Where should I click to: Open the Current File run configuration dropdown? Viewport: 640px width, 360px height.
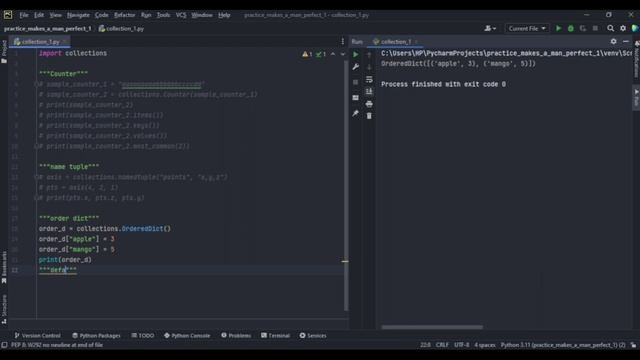(527, 28)
